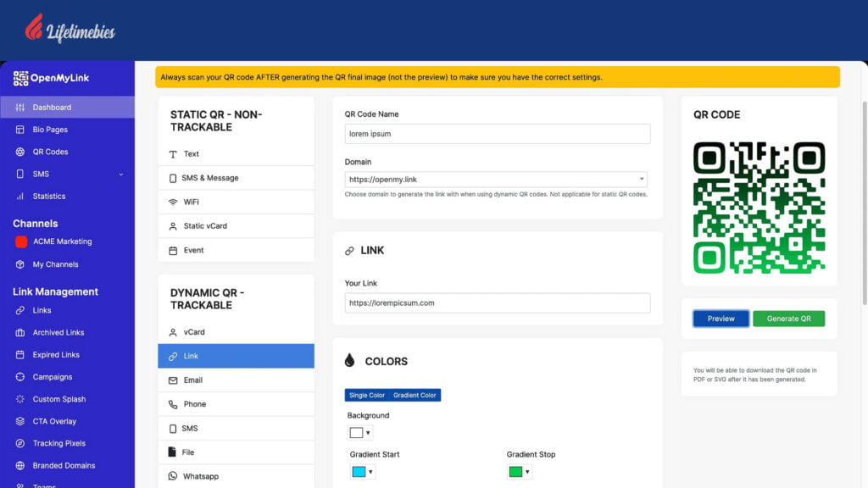Image resolution: width=868 pixels, height=488 pixels.
Task: Open the Bio Pages sidebar item
Action: (67, 130)
